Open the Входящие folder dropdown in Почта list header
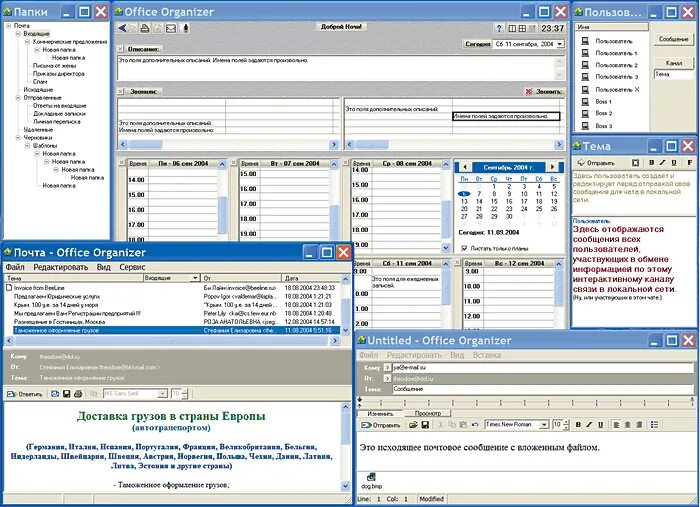Screen dimensions: 700x507 [195, 278]
